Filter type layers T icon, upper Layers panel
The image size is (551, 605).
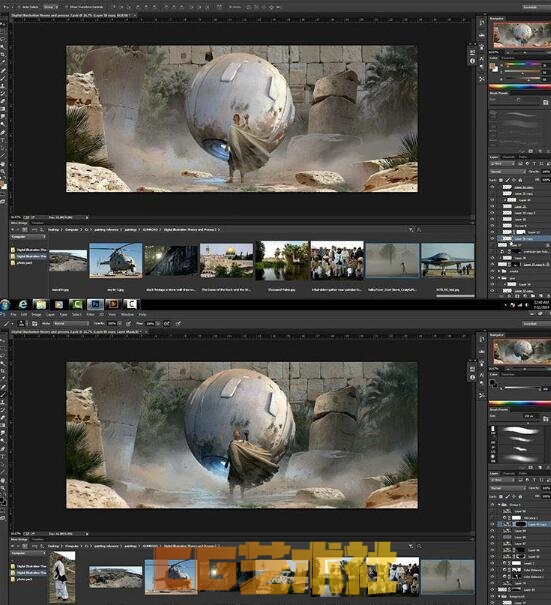pyautogui.click(x=534, y=164)
